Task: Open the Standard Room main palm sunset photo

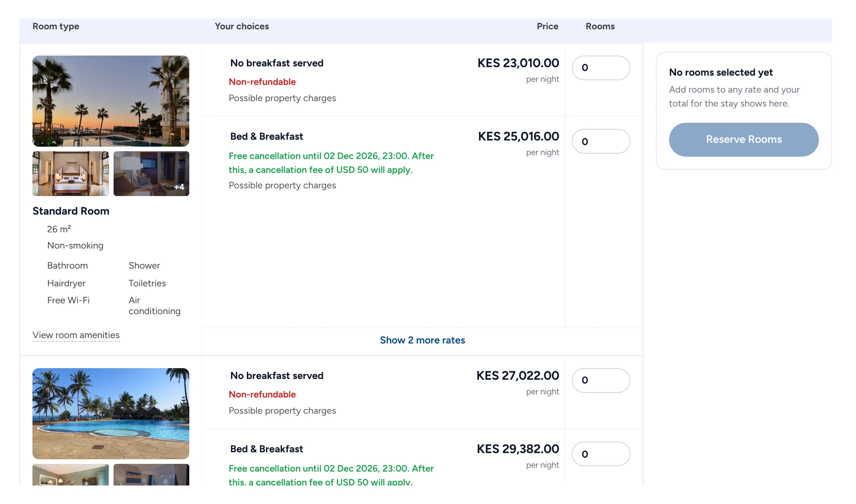Action: point(111,101)
